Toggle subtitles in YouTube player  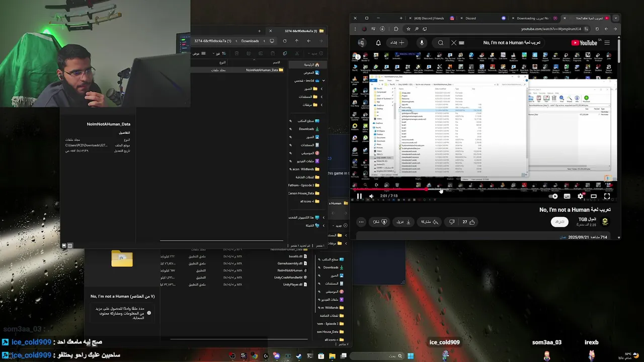tap(567, 196)
